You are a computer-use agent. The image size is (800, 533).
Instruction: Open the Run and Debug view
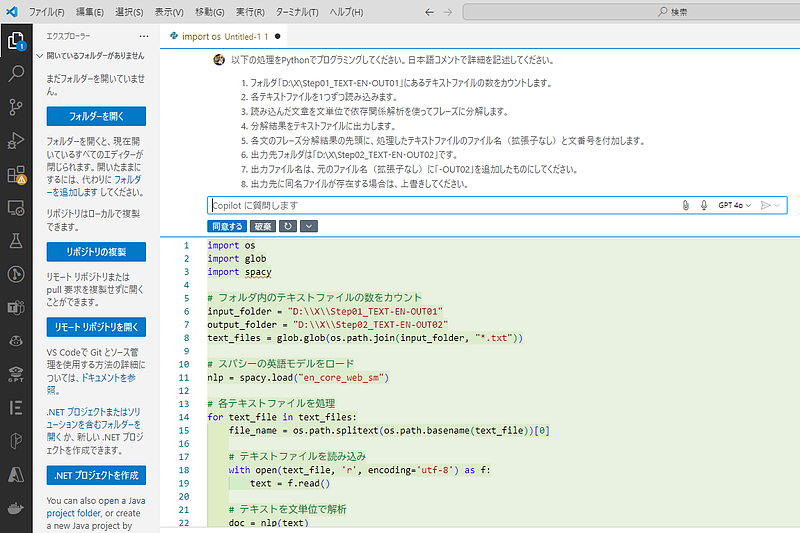pos(16,140)
